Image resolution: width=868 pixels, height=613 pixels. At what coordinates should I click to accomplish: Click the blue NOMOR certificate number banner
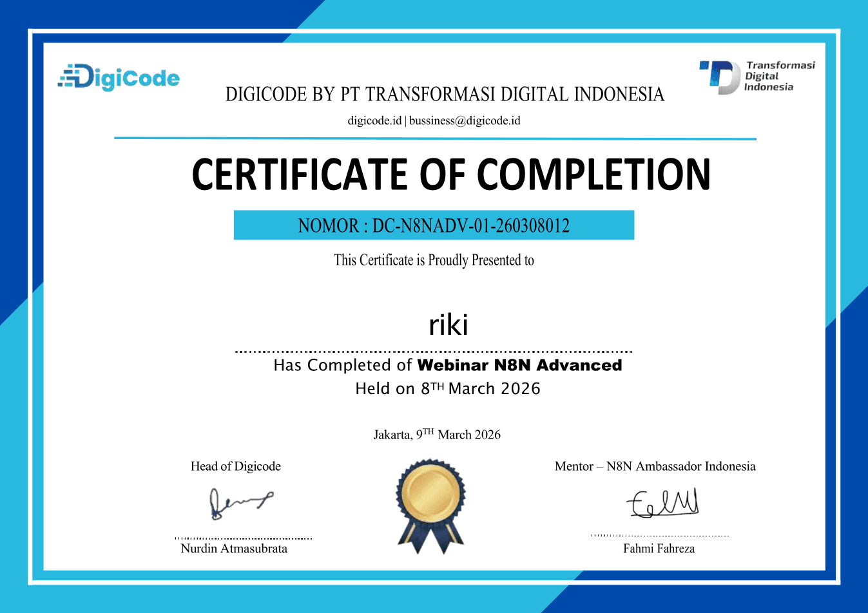click(434, 225)
